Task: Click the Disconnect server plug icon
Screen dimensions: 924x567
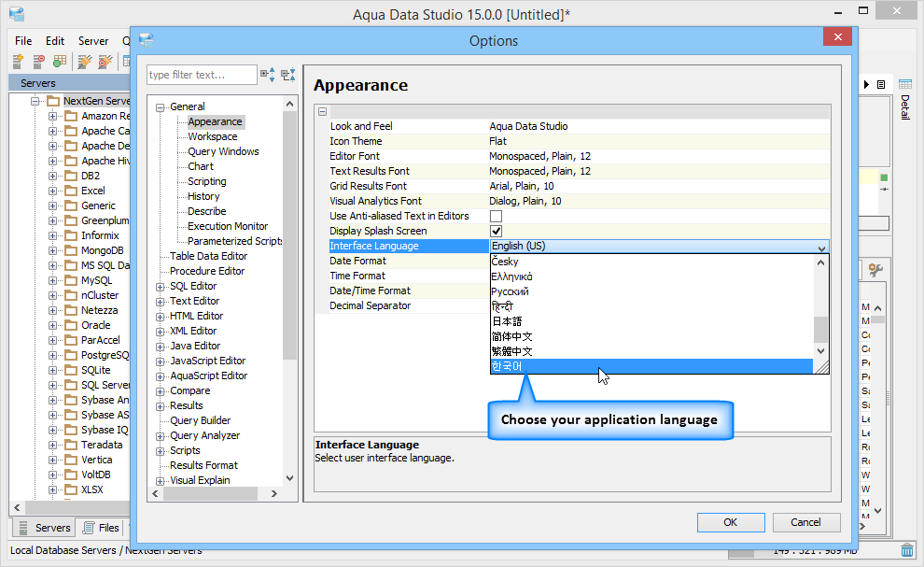Action: [105, 61]
